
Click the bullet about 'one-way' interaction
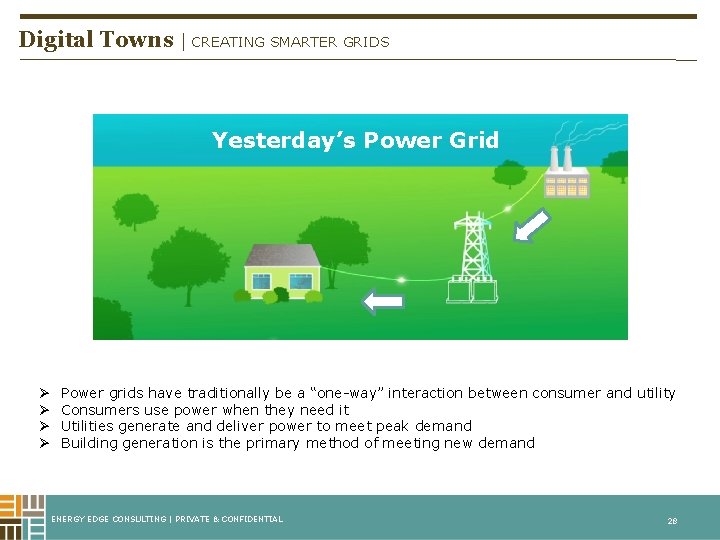coord(368,393)
